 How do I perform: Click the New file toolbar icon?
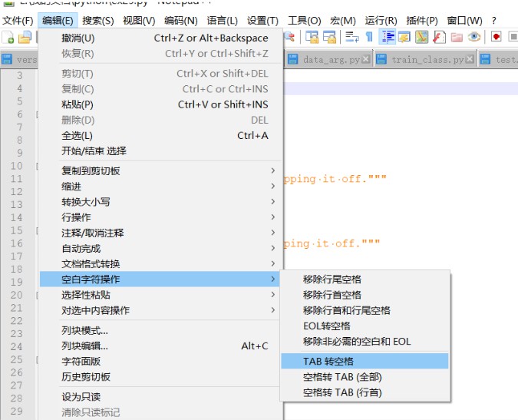point(8,37)
